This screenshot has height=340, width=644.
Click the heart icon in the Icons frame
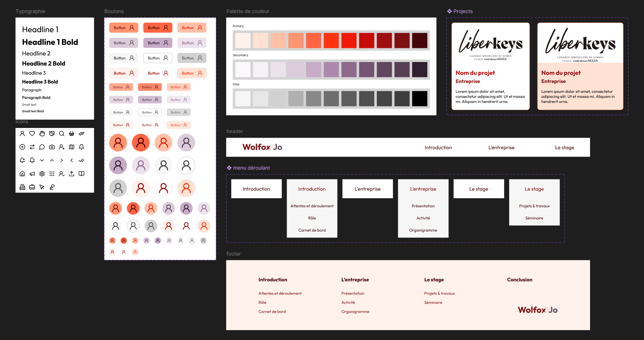[32, 133]
